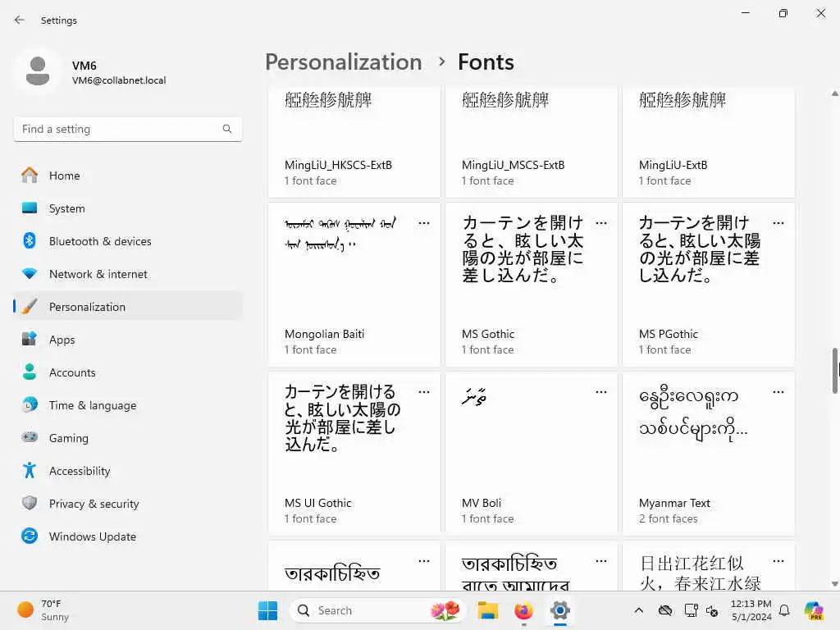The image size is (840, 630).
Task: Go to Home settings page
Action: point(127,176)
